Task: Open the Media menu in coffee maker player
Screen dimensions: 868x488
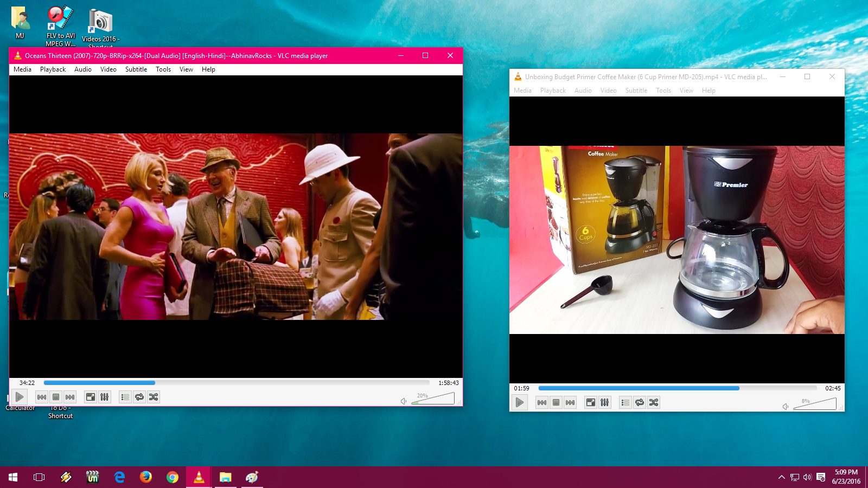Action: 522,91
